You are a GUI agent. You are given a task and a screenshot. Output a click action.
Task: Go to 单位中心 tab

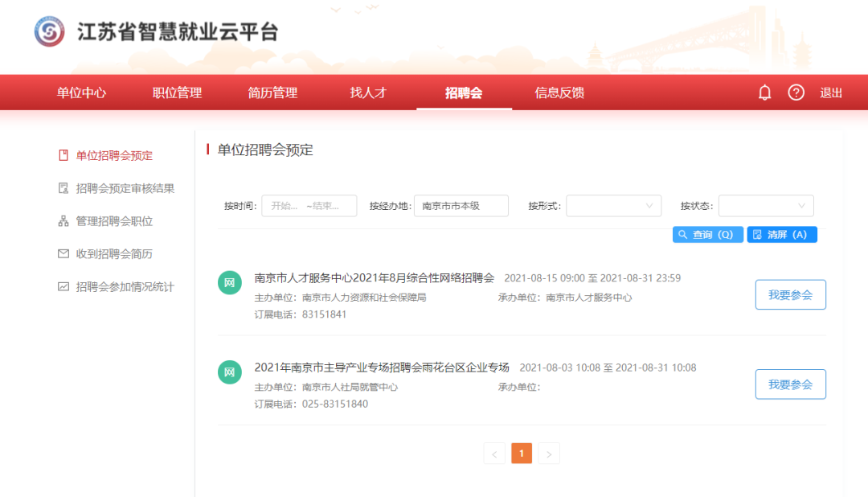tap(81, 92)
